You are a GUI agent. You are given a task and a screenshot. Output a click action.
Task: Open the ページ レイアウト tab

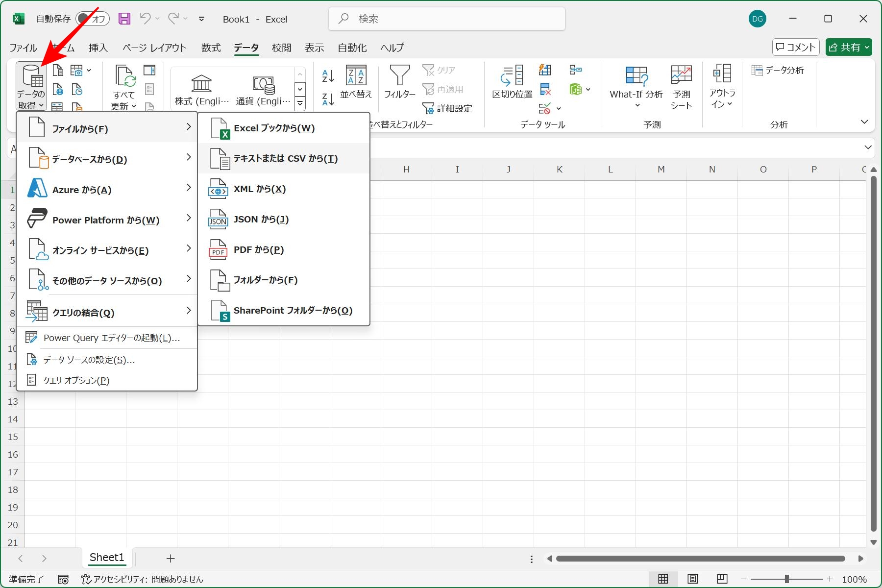click(154, 48)
